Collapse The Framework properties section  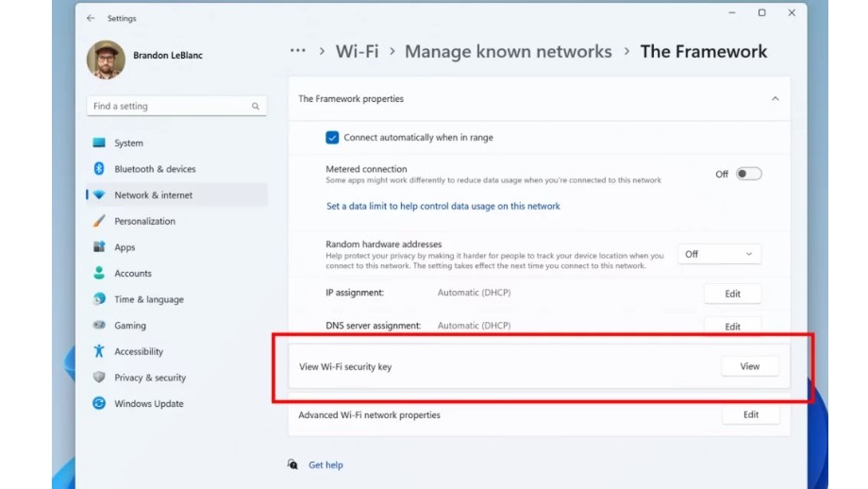775,99
